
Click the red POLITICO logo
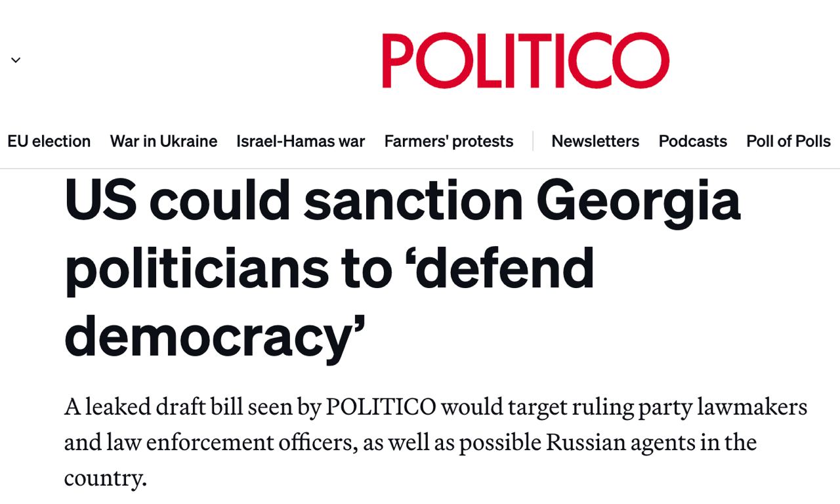tap(525, 61)
